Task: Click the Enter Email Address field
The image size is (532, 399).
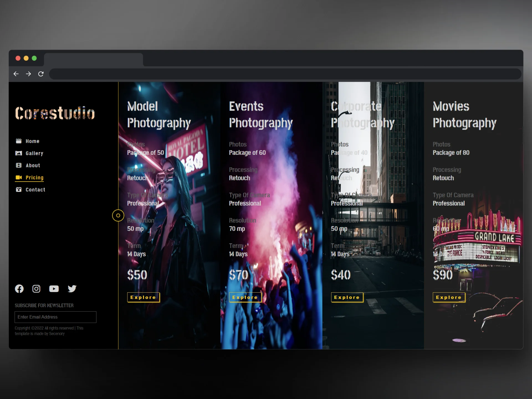Action: [55, 317]
